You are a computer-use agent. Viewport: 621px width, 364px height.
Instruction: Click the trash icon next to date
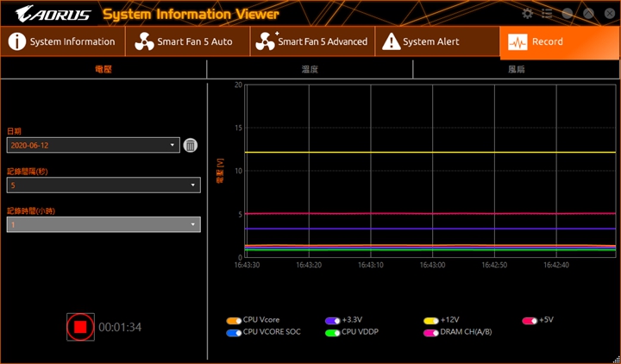pyautogui.click(x=191, y=146)
